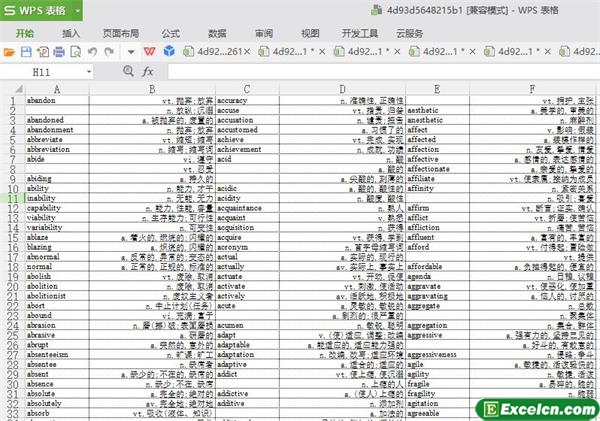Click the cell containing absenteeism
Viewport: 600px width, 421px height.
[57, 355]
